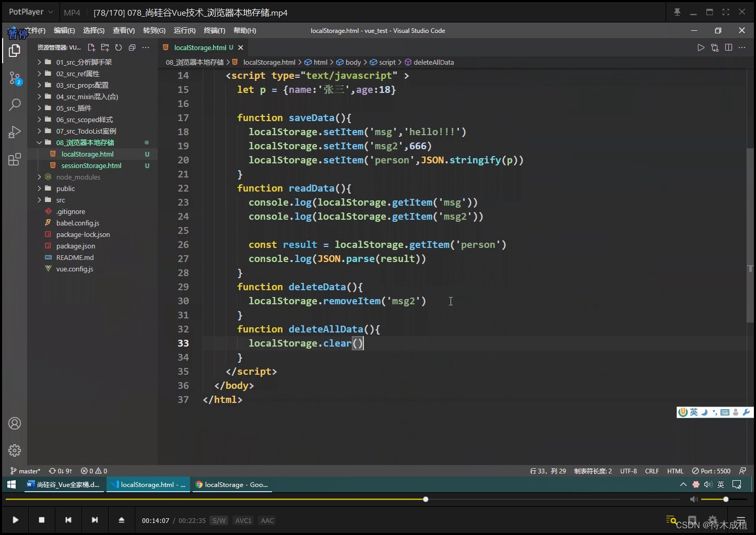Click the New Folder icon in explorer header
This screenshot has width=756, height=535.
pos(105,47)
